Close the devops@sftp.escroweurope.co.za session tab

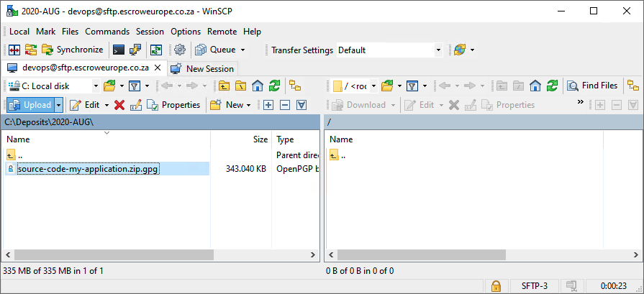(158, 68)
